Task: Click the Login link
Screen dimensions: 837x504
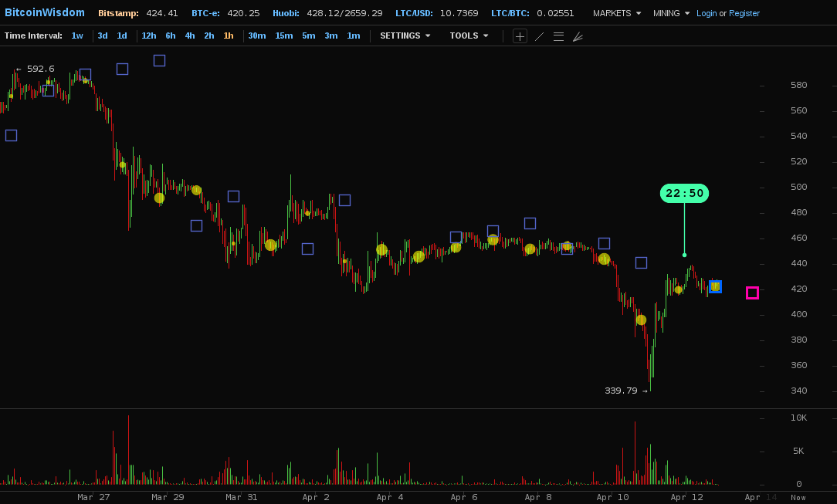Action: 707,13
